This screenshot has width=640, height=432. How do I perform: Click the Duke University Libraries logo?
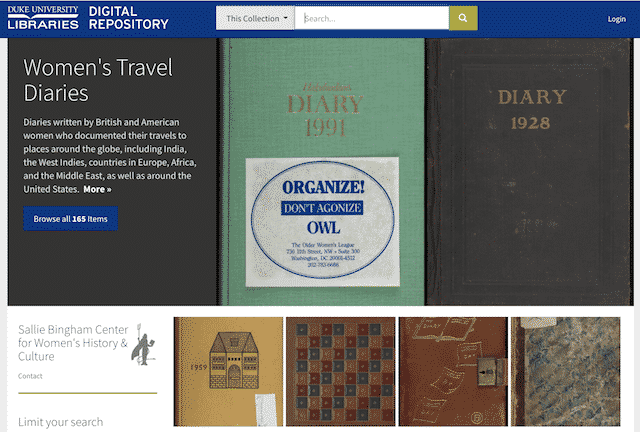[x=43, y=18]
